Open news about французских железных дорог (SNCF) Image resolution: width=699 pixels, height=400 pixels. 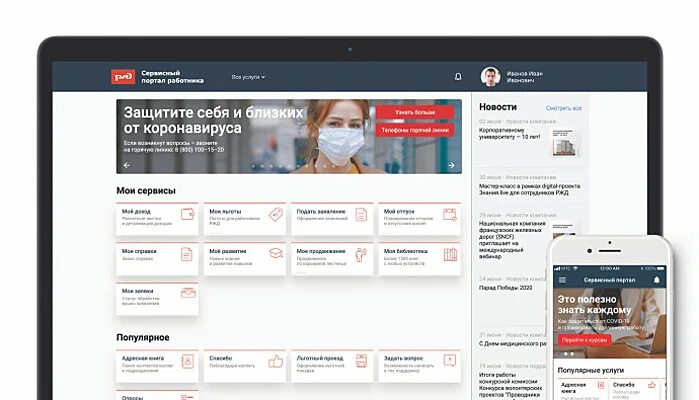click(x=512, y=240)
